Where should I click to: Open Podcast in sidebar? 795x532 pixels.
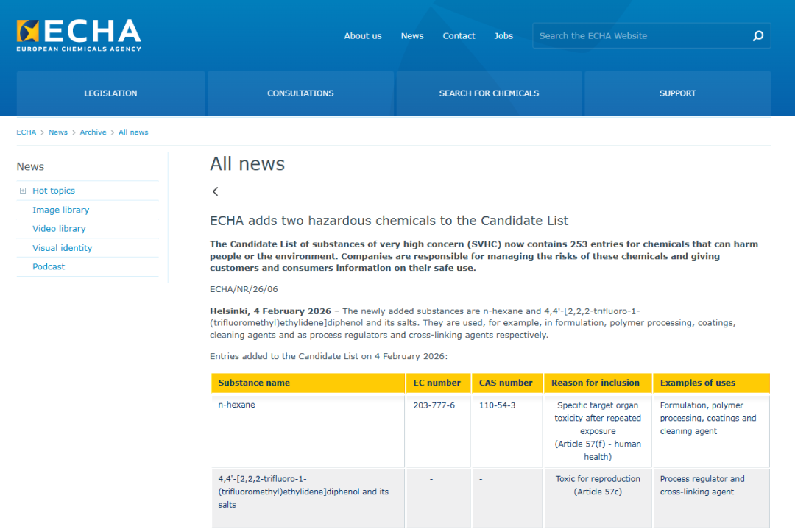tap(49, 266)
